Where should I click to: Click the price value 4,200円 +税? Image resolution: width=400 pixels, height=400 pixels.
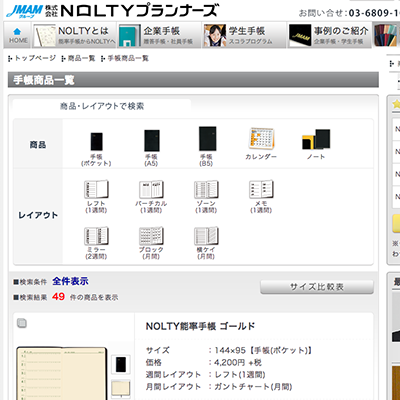238,362
